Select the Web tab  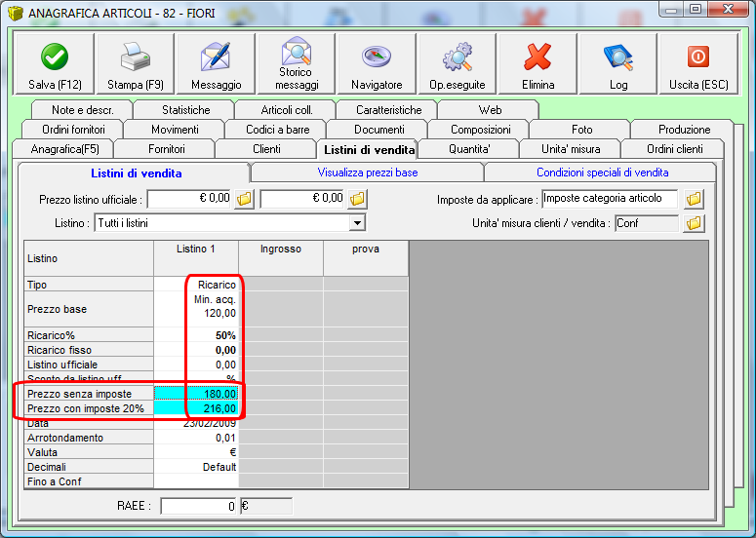click(490, 110)
